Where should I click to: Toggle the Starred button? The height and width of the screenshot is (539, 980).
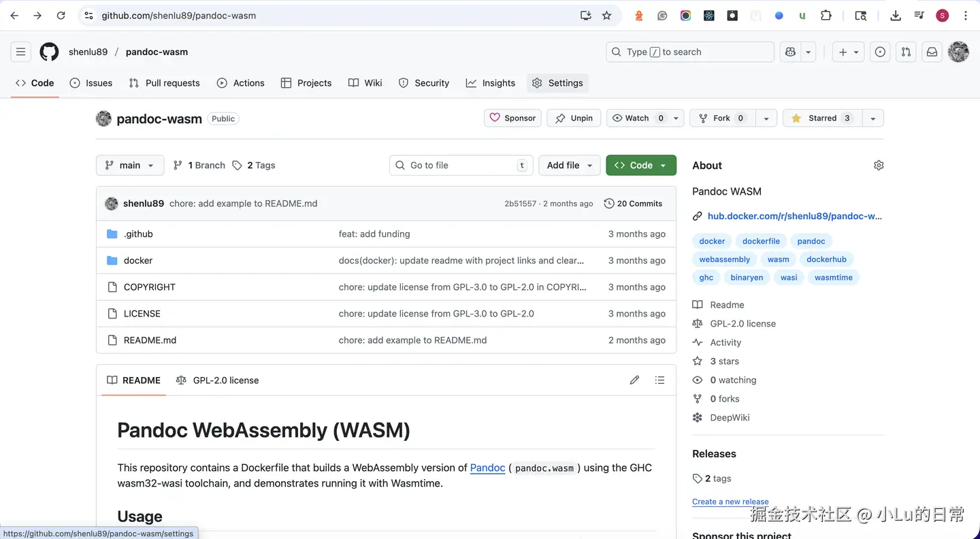(822, 118)
